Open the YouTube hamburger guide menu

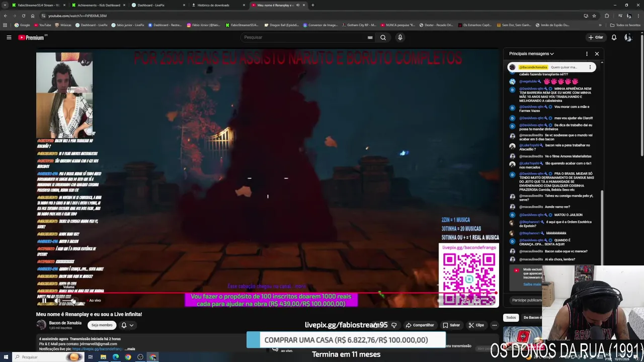coord(9,37)
